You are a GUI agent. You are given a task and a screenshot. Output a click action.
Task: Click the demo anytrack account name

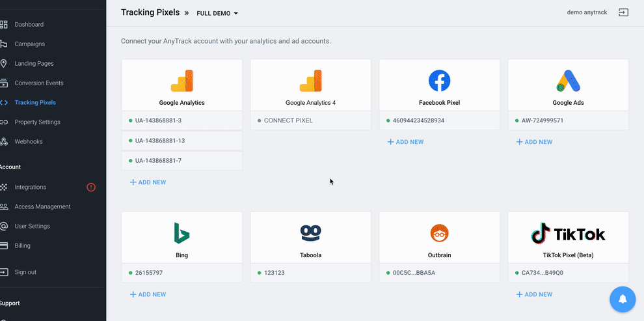pyautogui.click(x=587, y=12)
